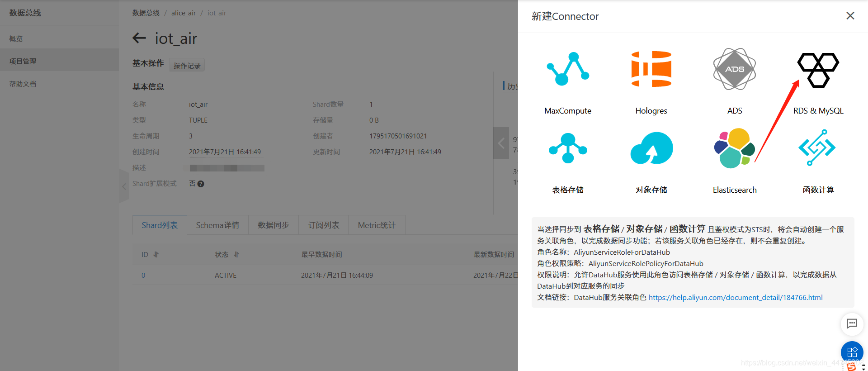Click the creator ID 1795170501691021
Image resolution: width=868 pixels, height=371 pixels.
pyautogui.click(x=398, y=136)
